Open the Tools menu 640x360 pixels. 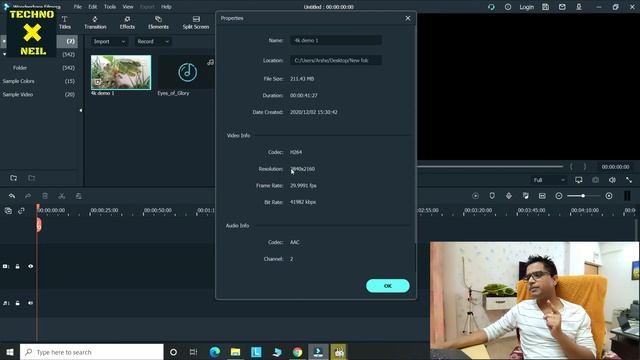tap(110, 7)
